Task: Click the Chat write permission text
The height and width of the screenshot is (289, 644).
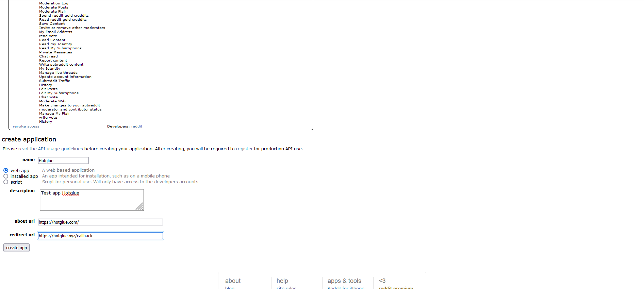Action: pos(48,97)
